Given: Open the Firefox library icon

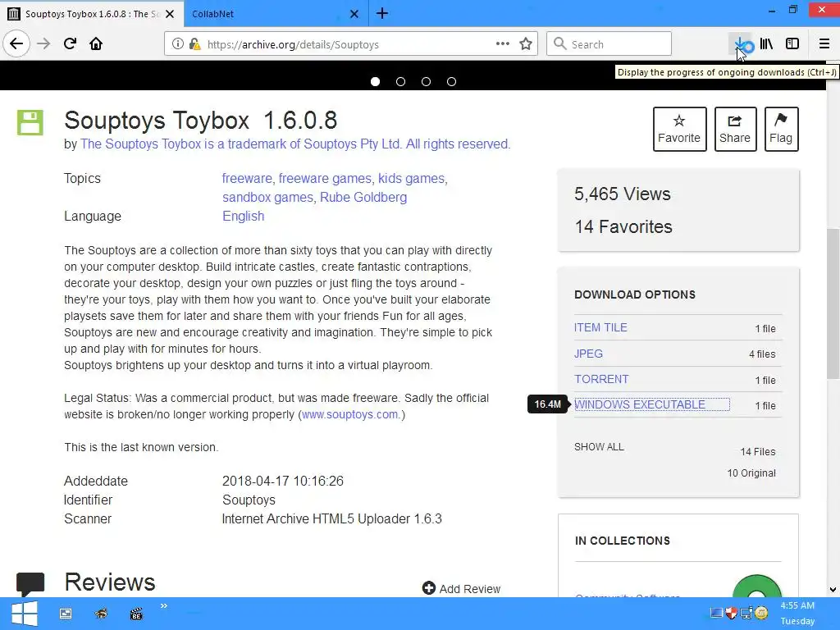Looking at the screenshot, I should [x=767, y=44].
